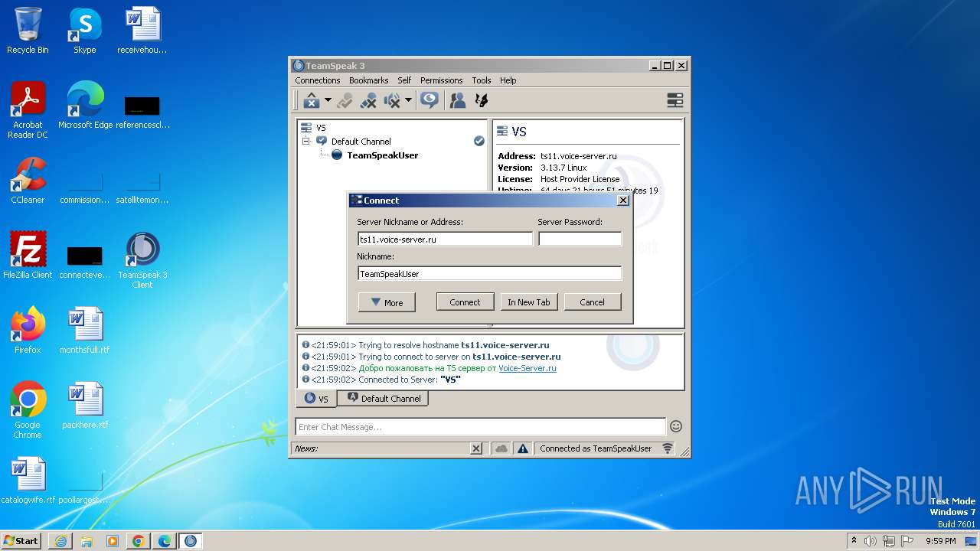Click the server layout icon on the toolbar's right
The height and width of the screenshot is (551, 980).
675,100
